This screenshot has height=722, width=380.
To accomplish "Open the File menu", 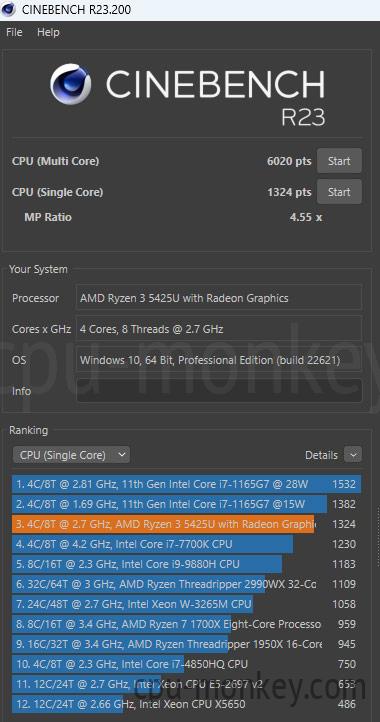I will pos(14,32).
